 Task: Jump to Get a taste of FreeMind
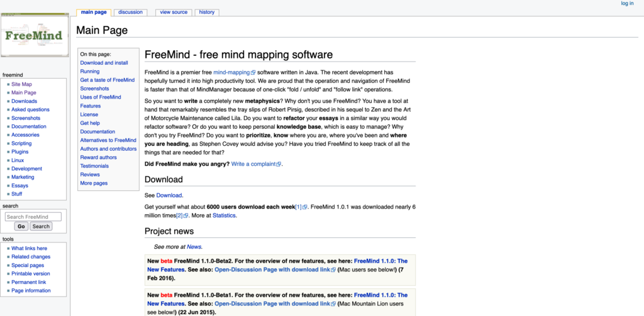tap(107, 80)
